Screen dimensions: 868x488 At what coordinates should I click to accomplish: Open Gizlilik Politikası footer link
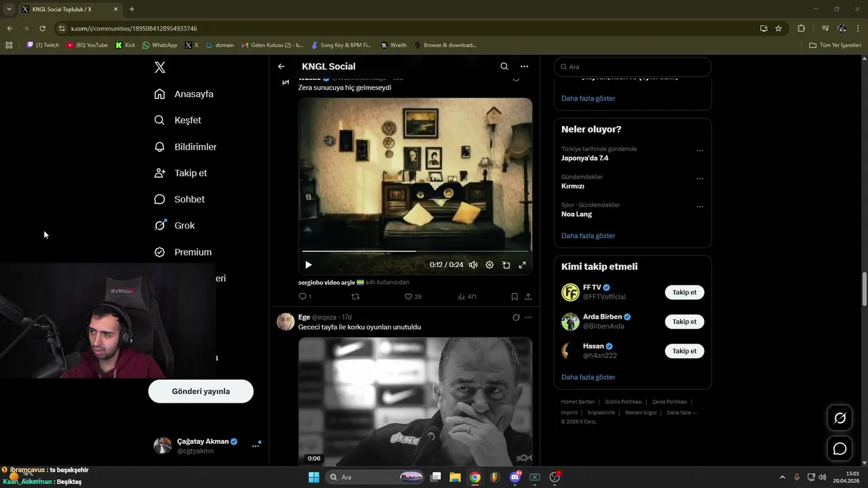coord(624,402)
